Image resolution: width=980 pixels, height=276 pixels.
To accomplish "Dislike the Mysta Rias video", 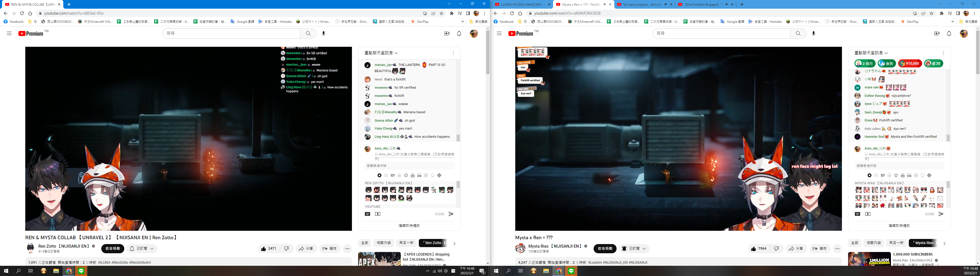I will click(x=776, y=249).
